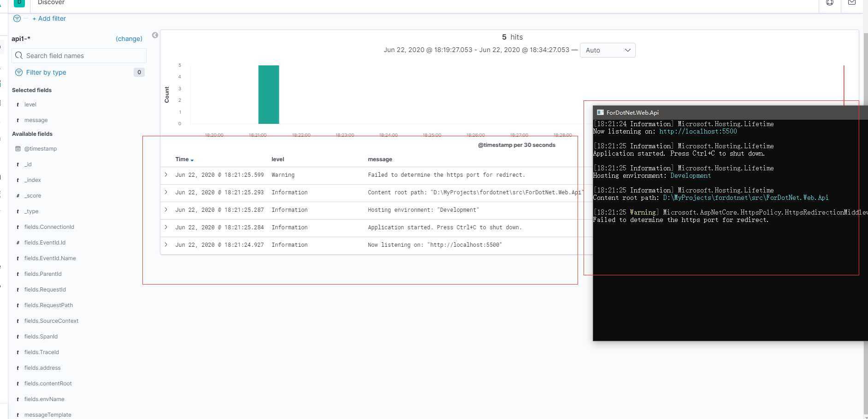Click the green space avatar in header
The image size is (868, 419).
pyautogui.click(x=19, y=3)
